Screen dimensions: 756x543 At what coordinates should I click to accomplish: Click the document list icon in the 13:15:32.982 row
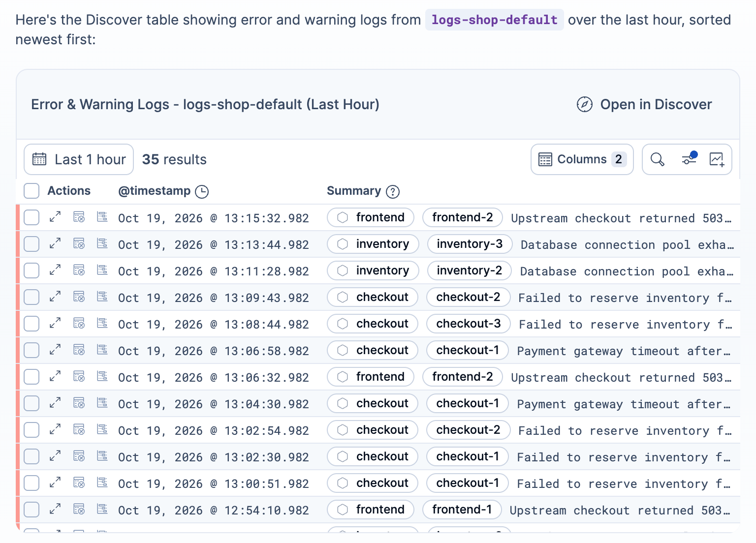(x=102, y=216)
